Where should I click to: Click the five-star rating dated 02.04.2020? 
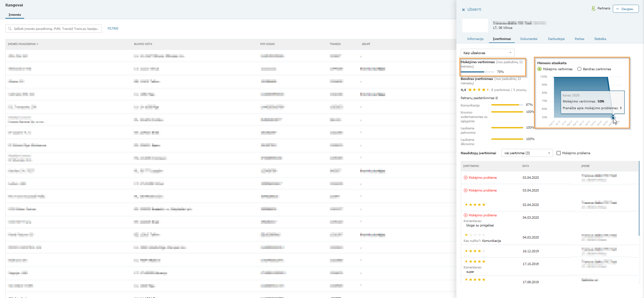point(475,205)
